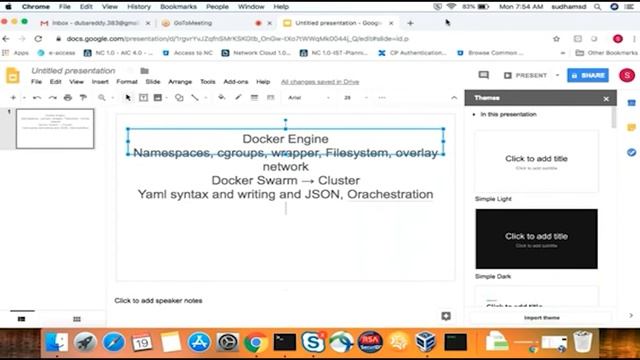Click the blue SHARE button

click(588, 76)
